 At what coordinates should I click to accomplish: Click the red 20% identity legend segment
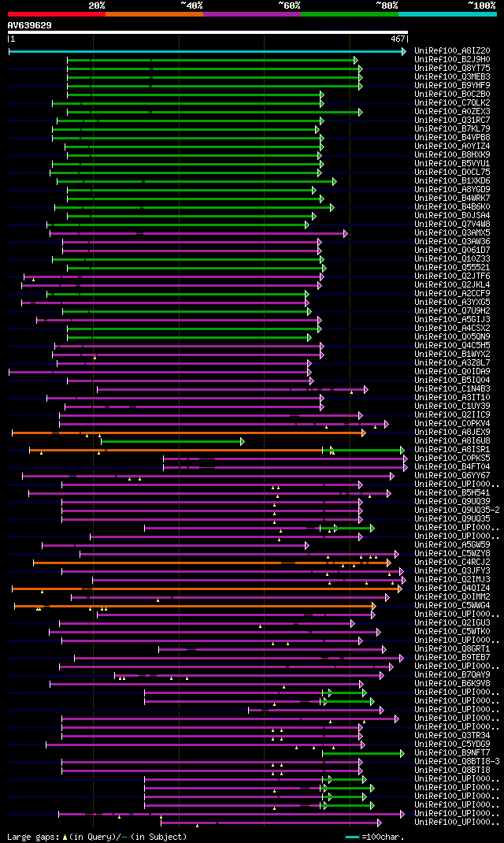(x=57, y=13)
